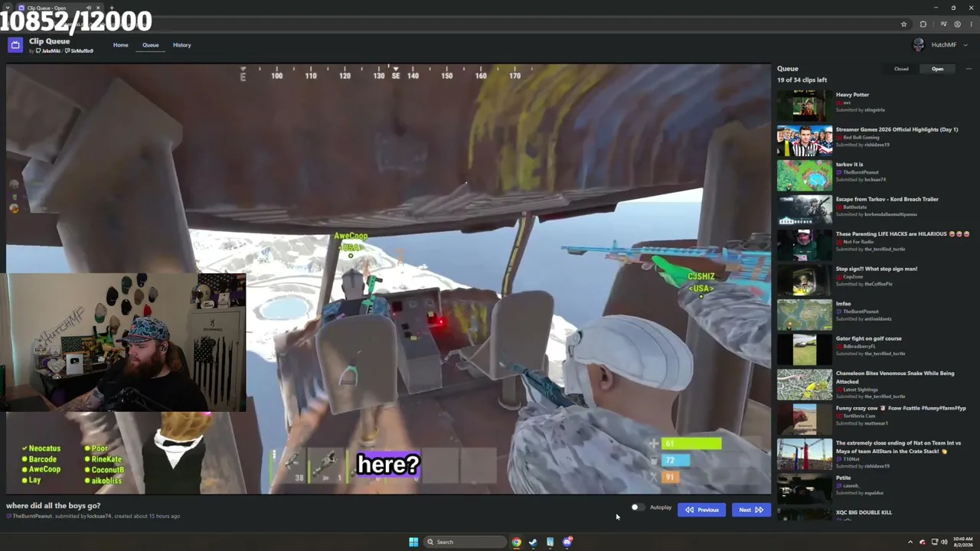Open the Windows Start menu

413,542
